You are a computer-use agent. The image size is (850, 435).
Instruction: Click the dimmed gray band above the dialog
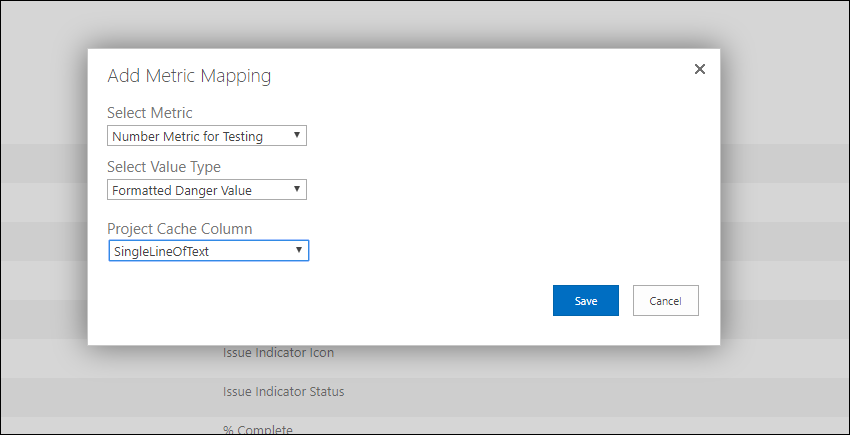pos(425,24)
